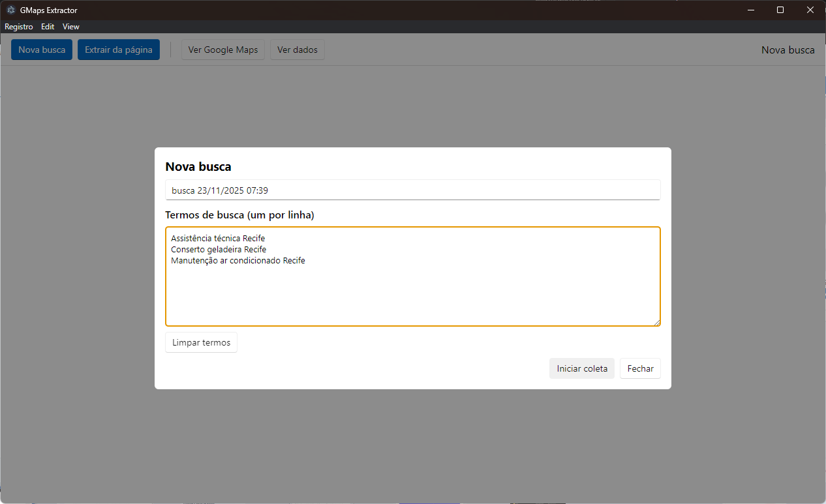The width and height of the screenshot is (826, 504).
Task: Minimize the GMaps Extractor window
Action: 751,10
